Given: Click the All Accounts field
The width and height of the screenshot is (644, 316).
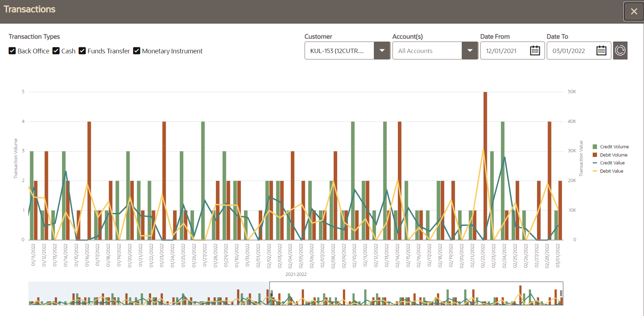Looking at the screenshot, I should tap(427, 51).
